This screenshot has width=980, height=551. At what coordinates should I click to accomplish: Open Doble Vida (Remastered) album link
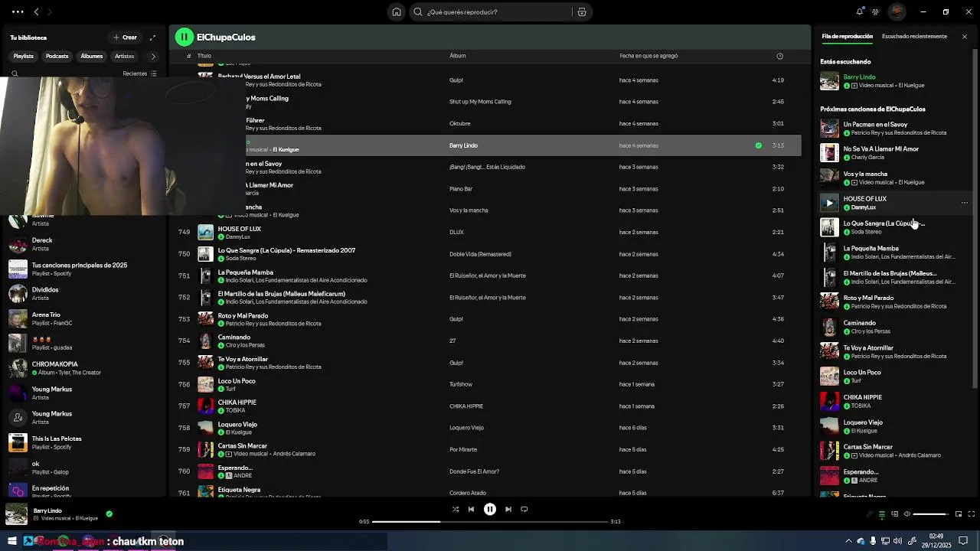point(480,254)
